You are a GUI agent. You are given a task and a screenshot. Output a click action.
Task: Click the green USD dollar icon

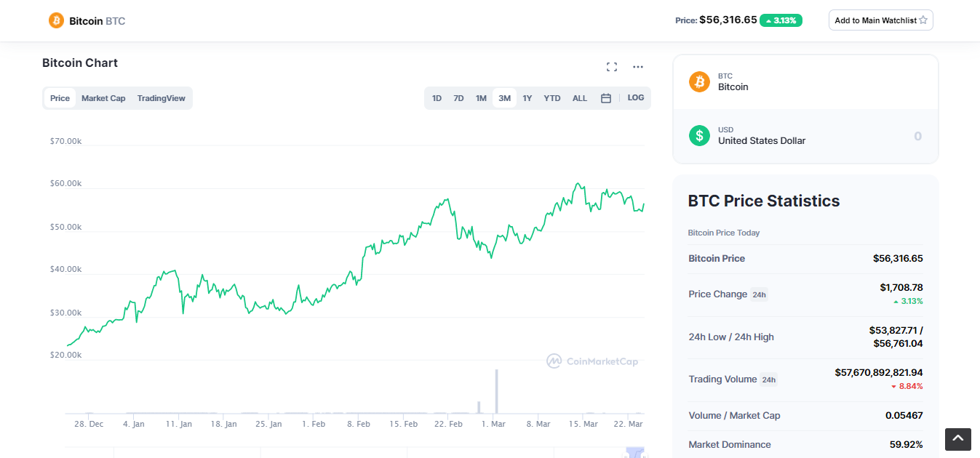699,135
